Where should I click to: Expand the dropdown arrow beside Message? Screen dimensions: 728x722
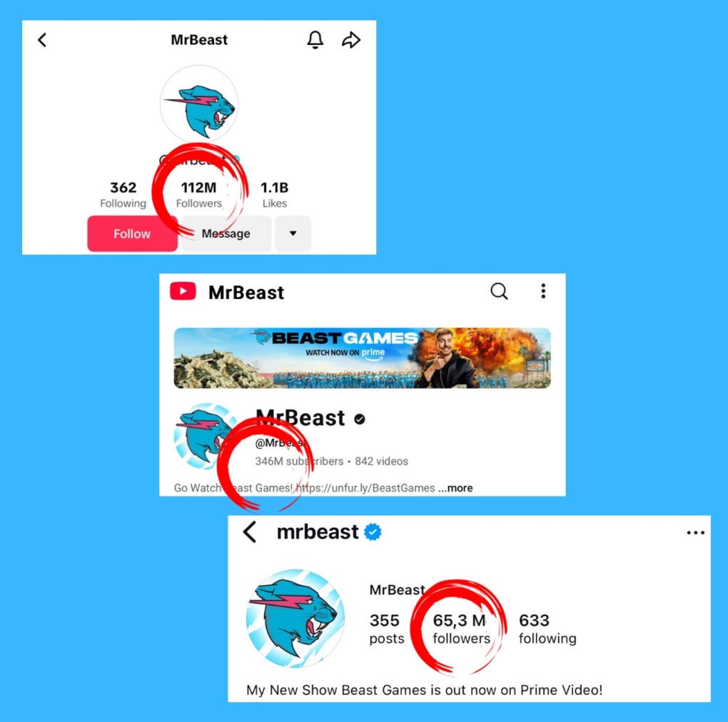pyautogui.click(x=293, y=233)
